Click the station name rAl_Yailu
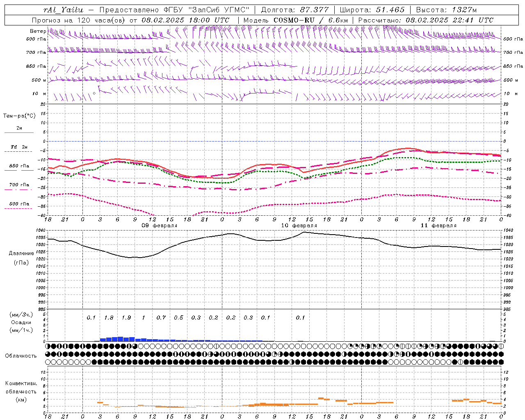Image resolution: width=525 pixels, height=420 pixels. click(63, 10)
